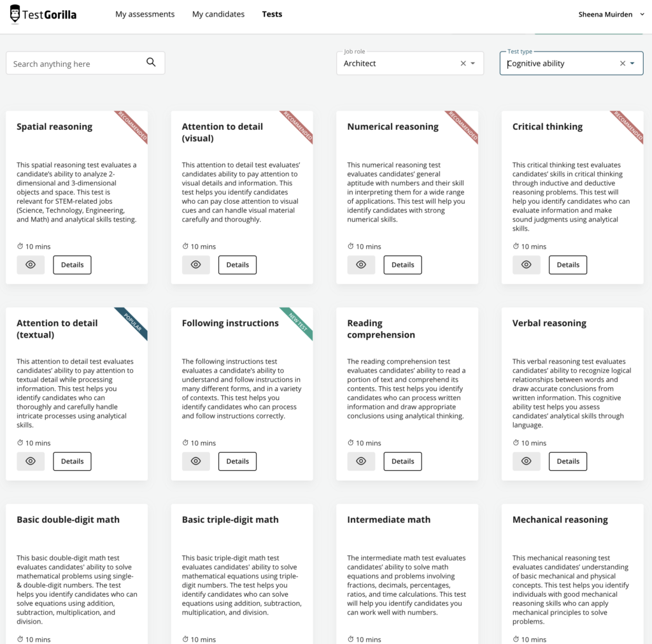Preview Numerical reasoning test eye icon

tap(361, 264)
